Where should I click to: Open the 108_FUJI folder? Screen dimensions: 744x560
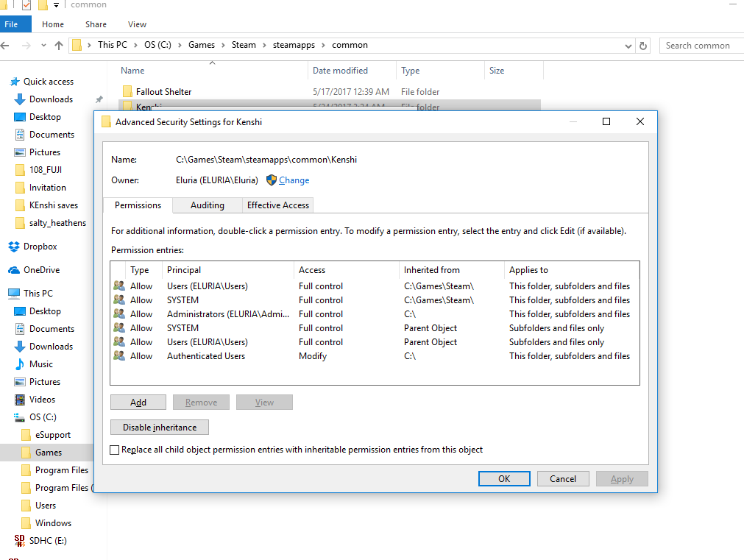(x=45, y=170)
